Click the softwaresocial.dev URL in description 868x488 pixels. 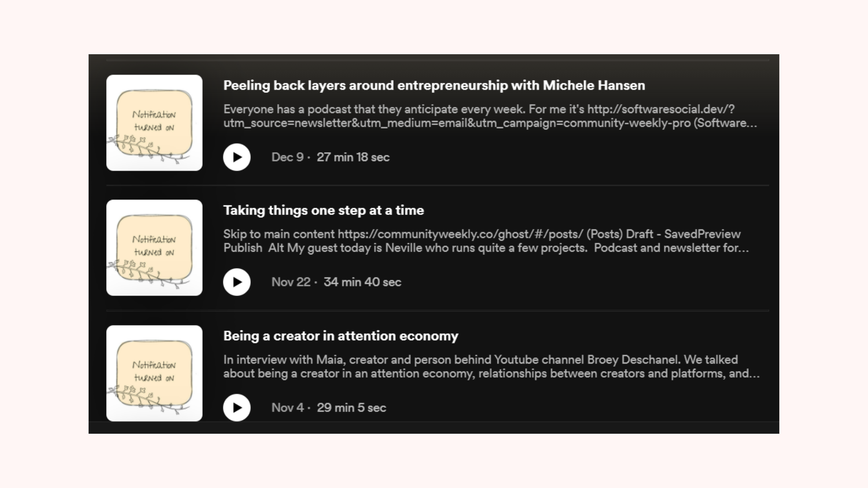(x=661, y=109)
